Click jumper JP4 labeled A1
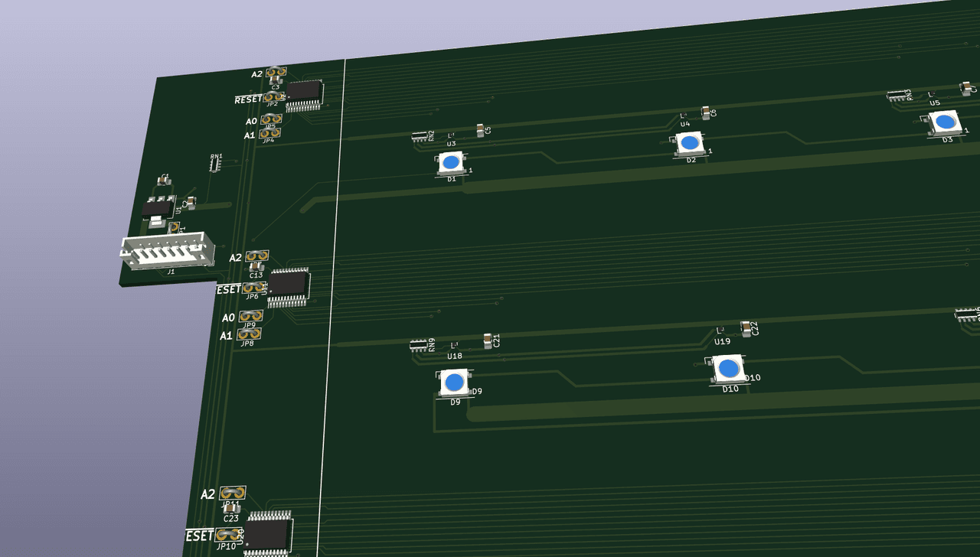Screen dimensions: 980x557 (269, 133)
